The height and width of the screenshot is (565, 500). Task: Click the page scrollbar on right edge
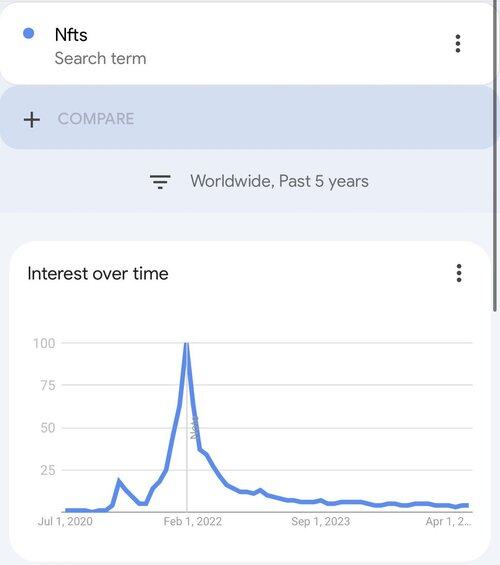point(495,157)
